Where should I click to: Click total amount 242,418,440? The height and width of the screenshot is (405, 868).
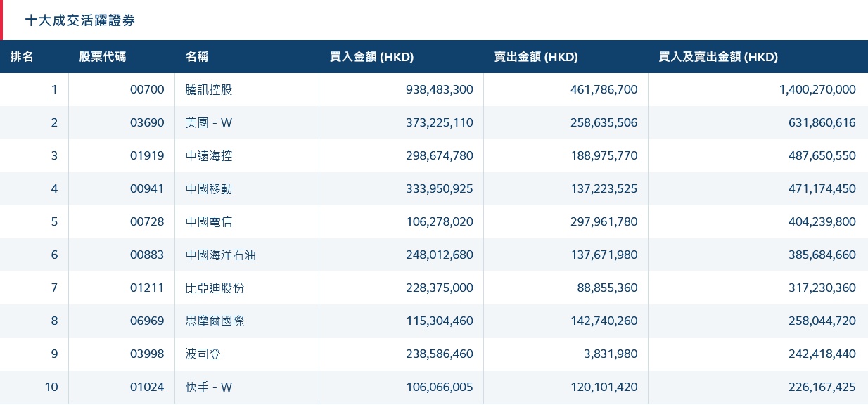(x=822, y=354)
